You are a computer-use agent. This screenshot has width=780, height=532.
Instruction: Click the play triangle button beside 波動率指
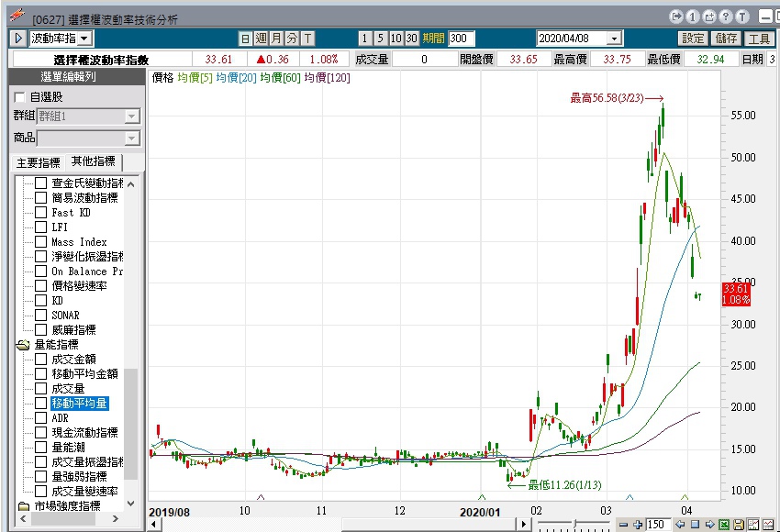pos(18,39)
